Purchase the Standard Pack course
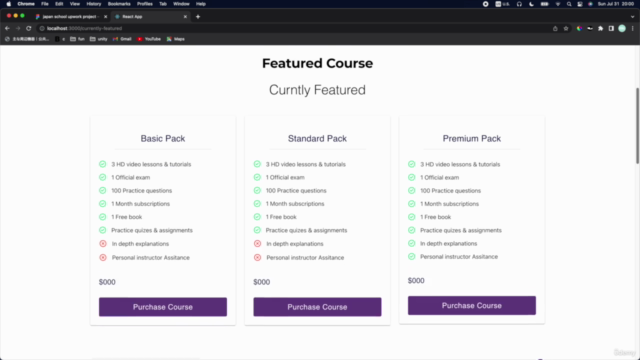The height and width of the screenshot is (360, 640). tap(317, 307)
